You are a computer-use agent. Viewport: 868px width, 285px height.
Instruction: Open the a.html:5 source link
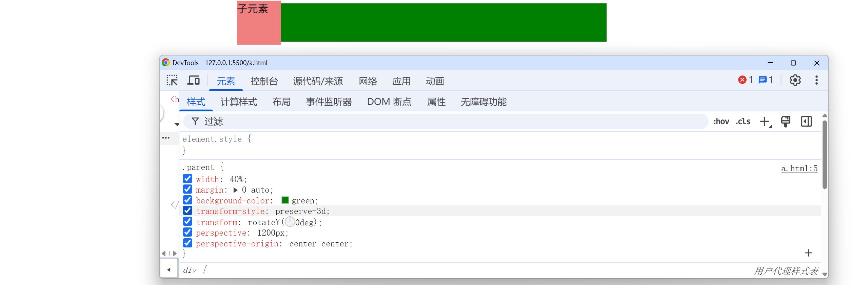tap(799, 169)
